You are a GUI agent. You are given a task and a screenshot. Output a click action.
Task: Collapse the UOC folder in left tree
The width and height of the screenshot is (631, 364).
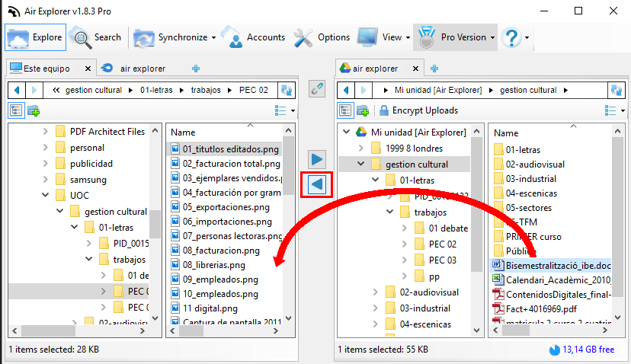coord(46,195)
